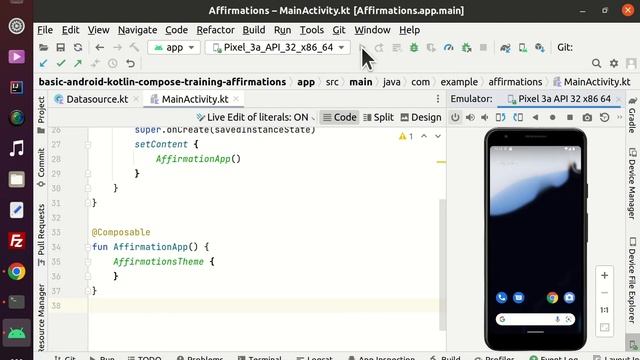The width and height of the screenshot is (640, 360).
Task: Open the app run configuration dropdown
Action: [174, 47]
